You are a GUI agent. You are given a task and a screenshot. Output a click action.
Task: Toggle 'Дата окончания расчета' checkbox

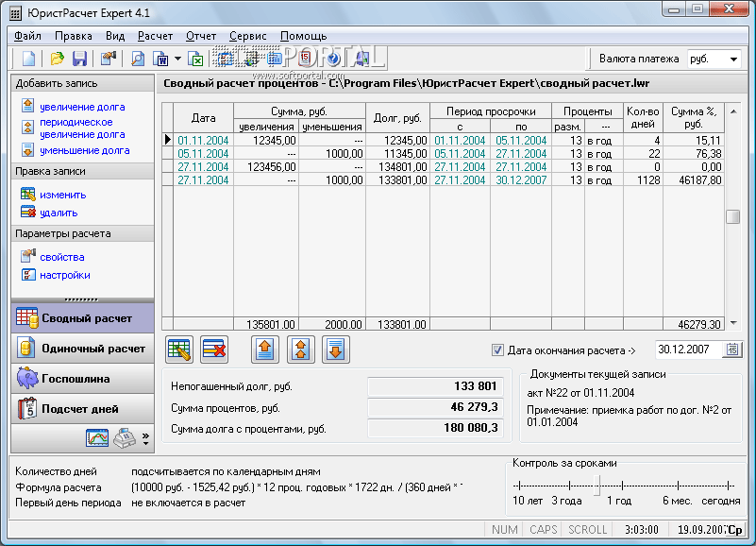coord(497,350)
